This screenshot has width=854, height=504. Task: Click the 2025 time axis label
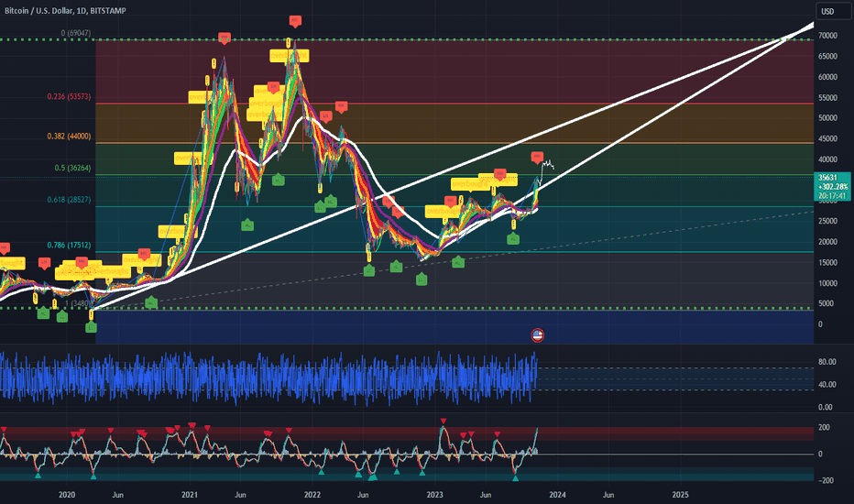[x=680, y=495]
